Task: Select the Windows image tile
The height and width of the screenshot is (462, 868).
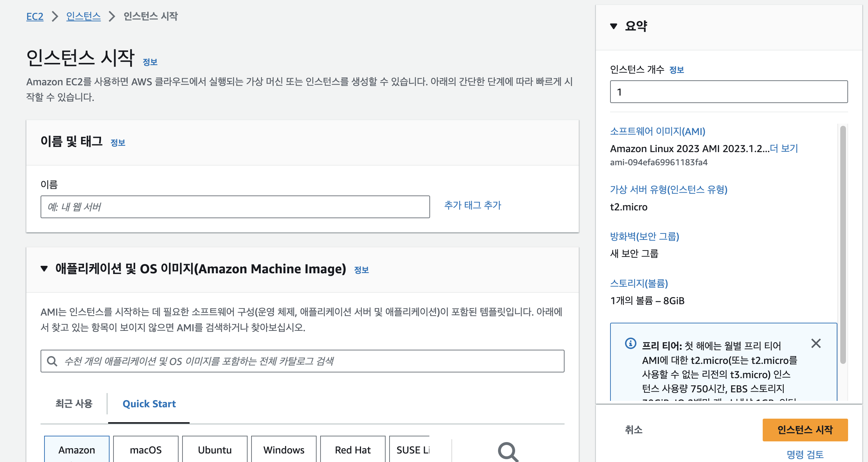Action: 284,450
